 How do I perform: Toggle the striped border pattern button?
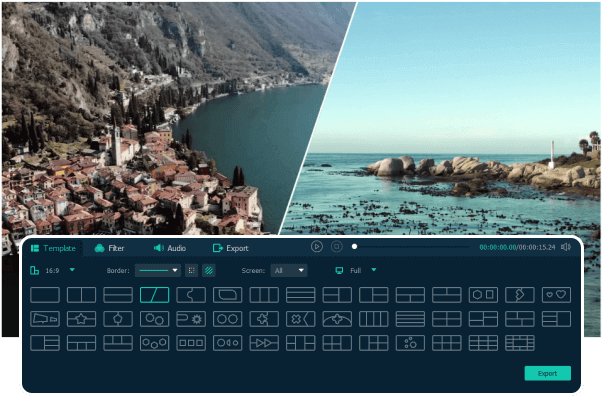[x=209, y=270]
